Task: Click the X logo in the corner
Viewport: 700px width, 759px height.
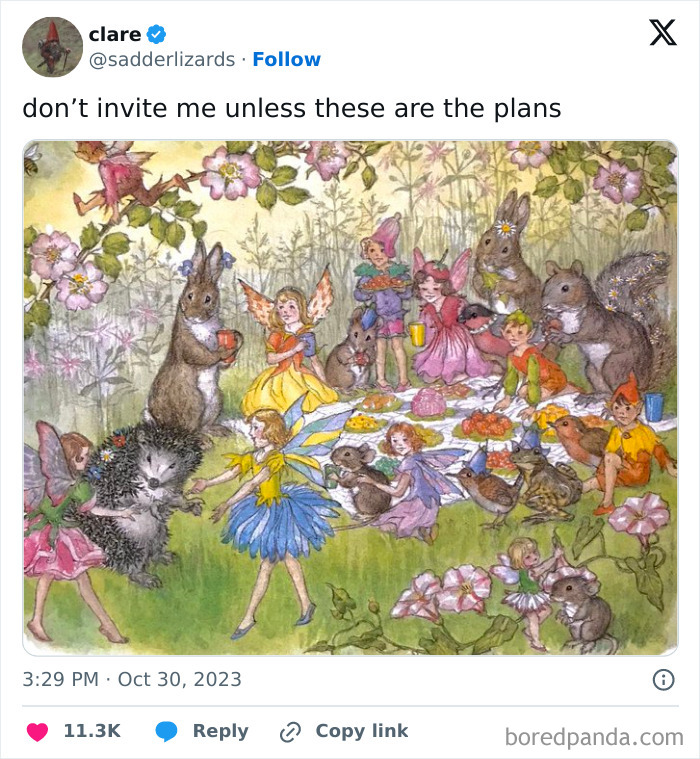Action: point(662,34)
